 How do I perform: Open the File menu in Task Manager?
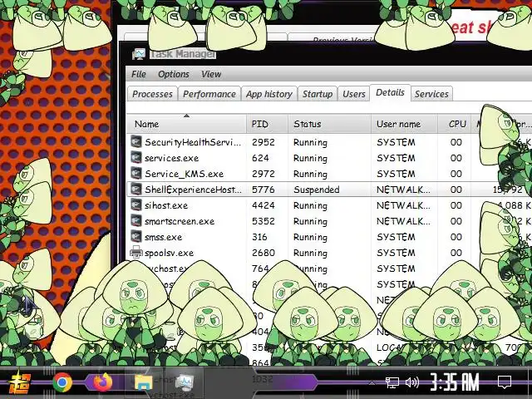[x=139, y=74]
